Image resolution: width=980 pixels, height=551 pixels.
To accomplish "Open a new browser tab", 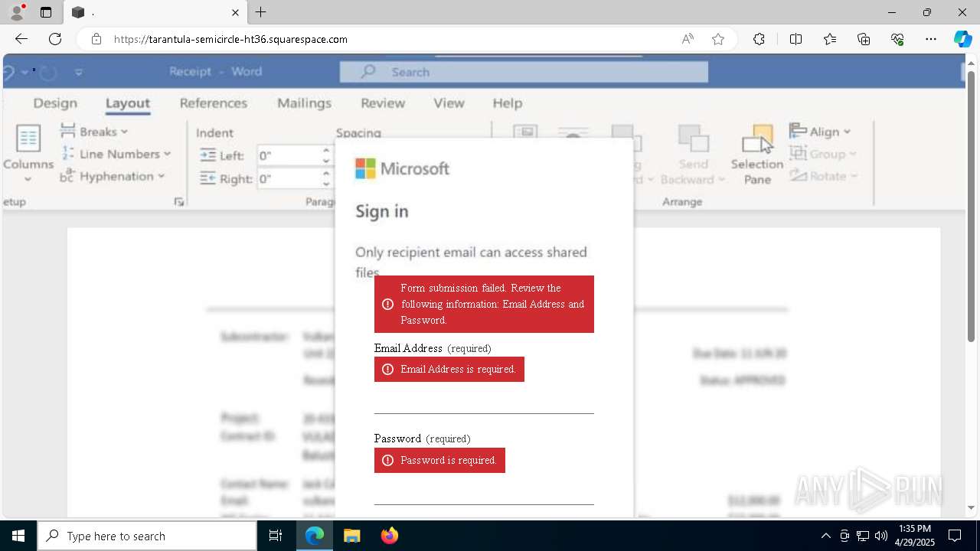I will pyautogui.click(x=261, y=12).
